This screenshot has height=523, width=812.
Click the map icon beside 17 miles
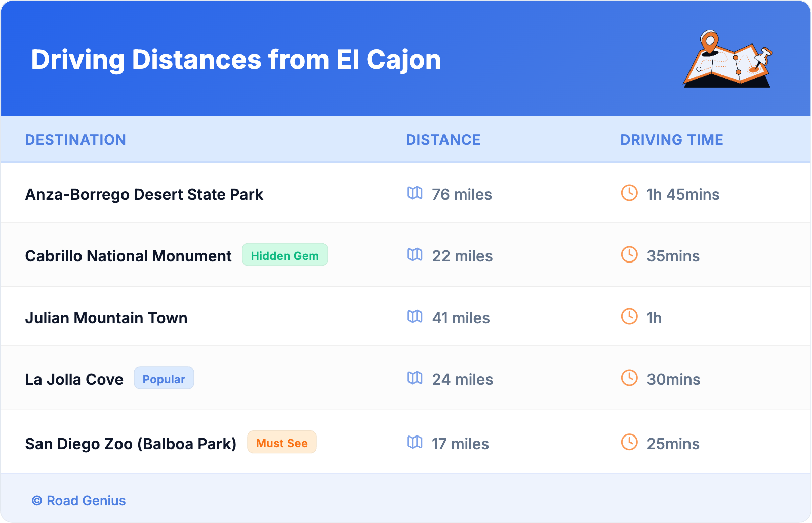pyautogui.click(x=415, y=443)
